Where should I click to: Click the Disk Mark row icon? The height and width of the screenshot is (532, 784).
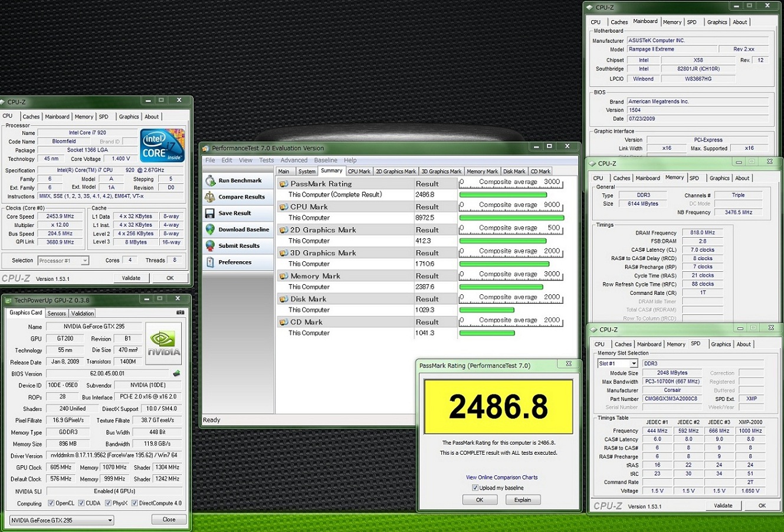tap(284, 299)
